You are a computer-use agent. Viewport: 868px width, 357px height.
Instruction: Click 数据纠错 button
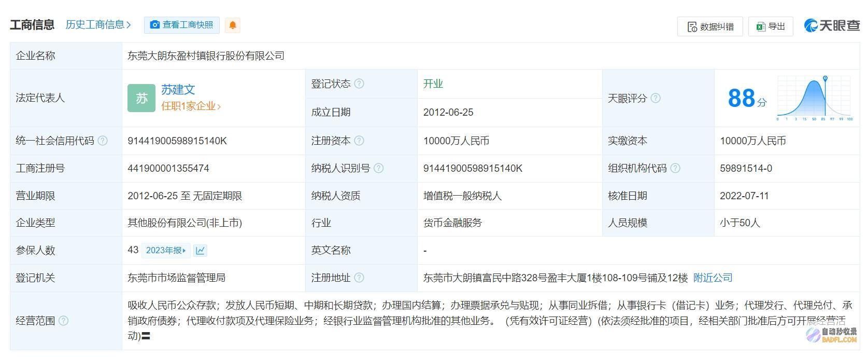[x=710, y=26]
